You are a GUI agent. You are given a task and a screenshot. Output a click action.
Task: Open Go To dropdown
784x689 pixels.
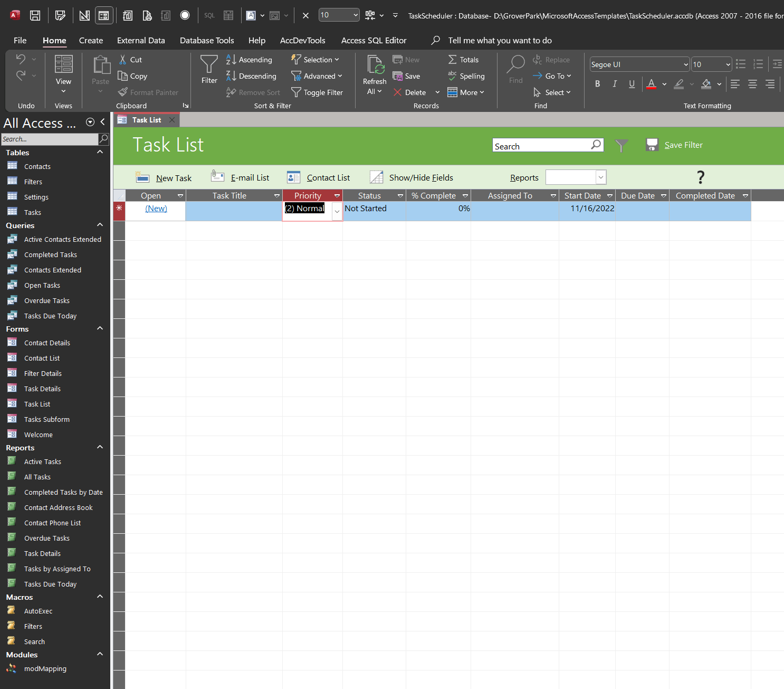(552, 76)
